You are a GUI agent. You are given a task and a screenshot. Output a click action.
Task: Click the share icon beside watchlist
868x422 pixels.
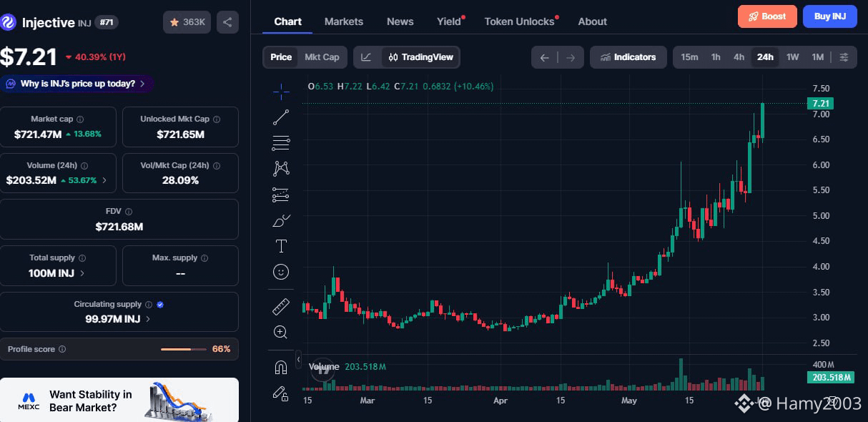(227, 22)
